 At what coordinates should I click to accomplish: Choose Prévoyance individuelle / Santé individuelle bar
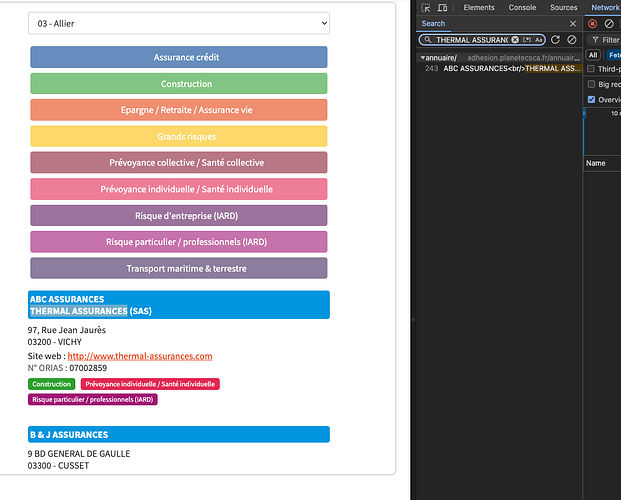[179, 189]
